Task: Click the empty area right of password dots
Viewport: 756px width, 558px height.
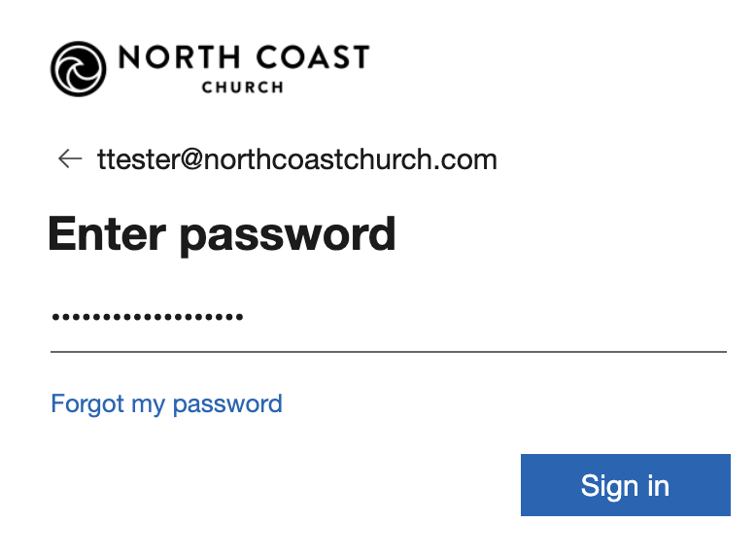Action: pyautogui.click(x=486, y=317)
